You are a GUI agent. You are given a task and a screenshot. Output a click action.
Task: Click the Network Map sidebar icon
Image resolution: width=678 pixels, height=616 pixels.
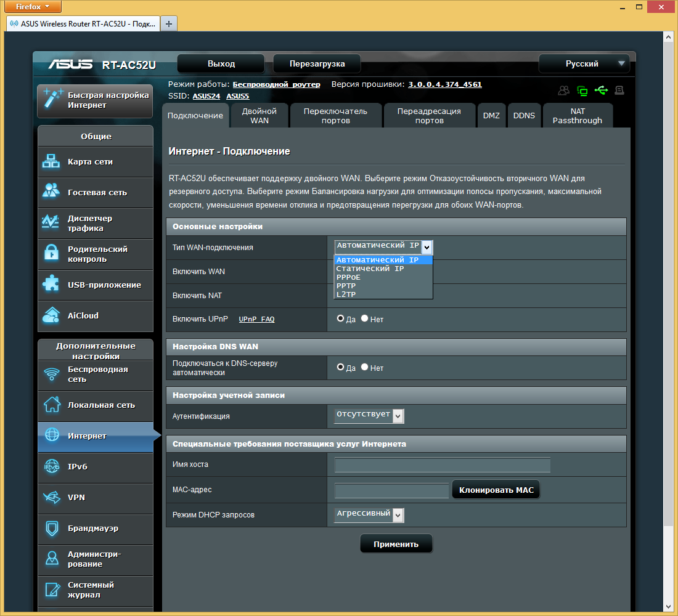pos(51,162)
